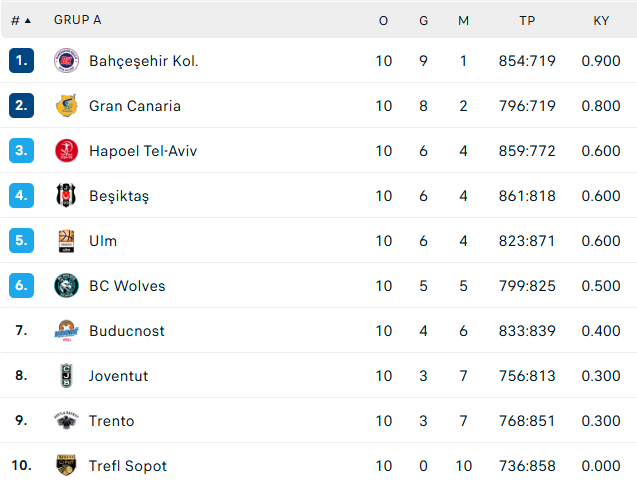
Task: Click the Joventut CJB logo
Action: [x=66, y=375]
